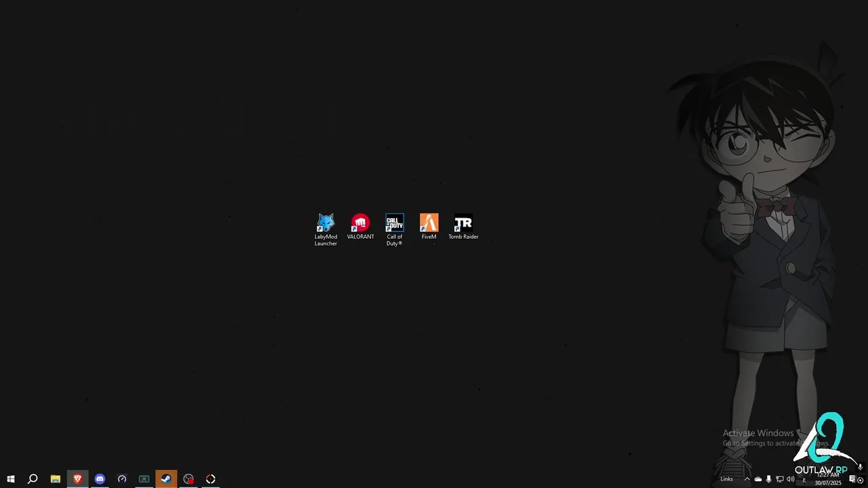
Task: Open the Xbox app in taskbar
Action: 144,479
